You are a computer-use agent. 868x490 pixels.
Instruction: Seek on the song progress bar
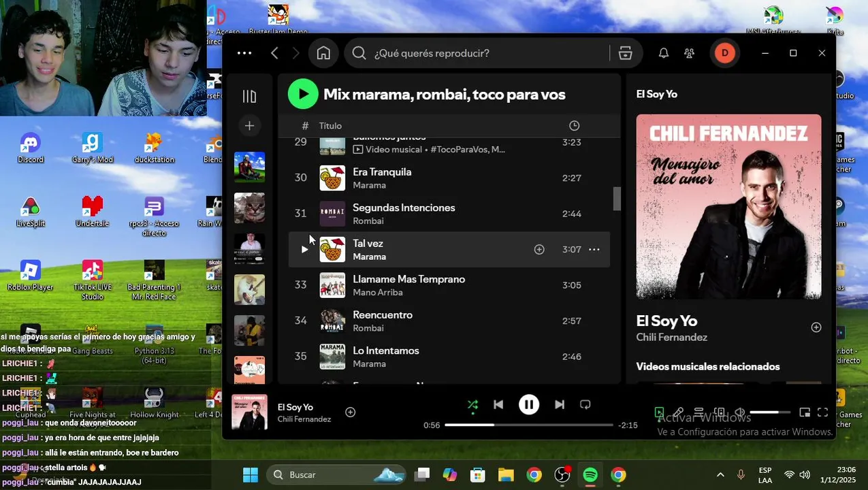(529, 425)
